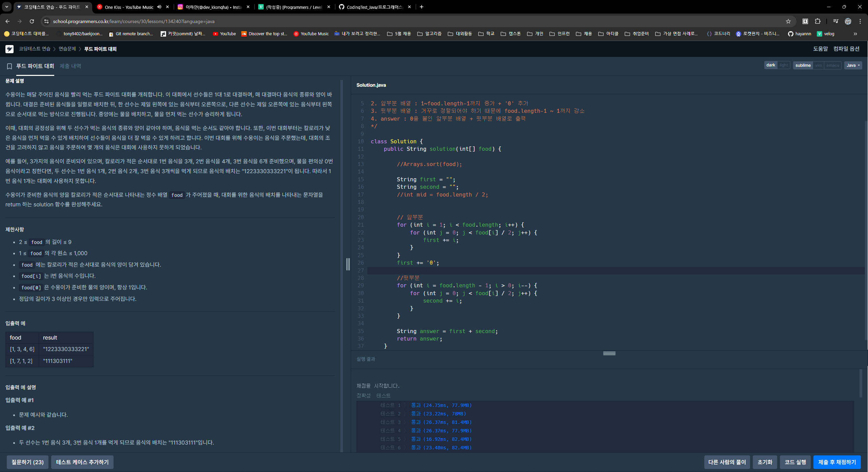Expand the 학교 bookmark folder
Screen dimensions: 868x472
tap(486, 34)
